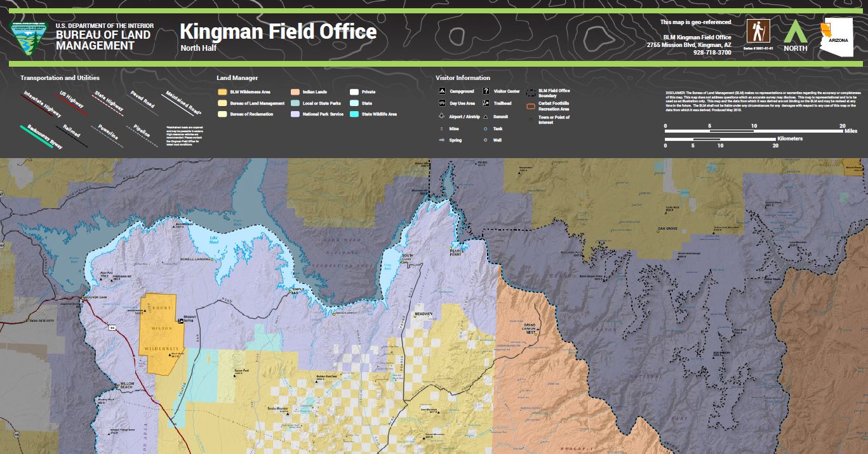Select the Campground legend icon

click(442, 91)
